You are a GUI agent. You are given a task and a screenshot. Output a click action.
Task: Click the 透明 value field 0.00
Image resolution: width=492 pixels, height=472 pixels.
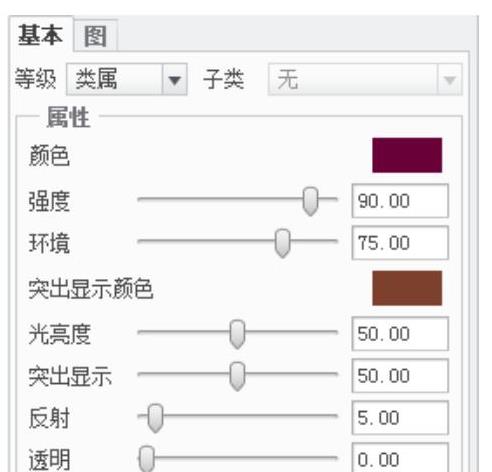[x=400, y=458]
